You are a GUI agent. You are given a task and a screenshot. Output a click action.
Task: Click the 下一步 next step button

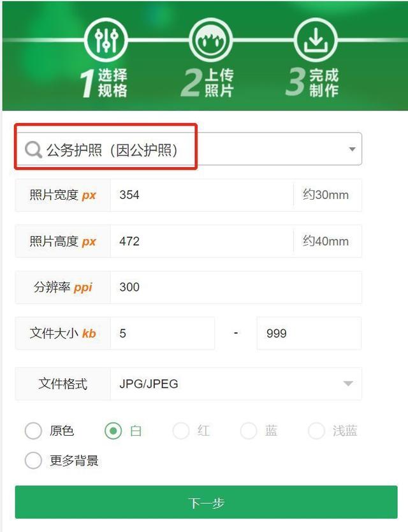[206, 502]
